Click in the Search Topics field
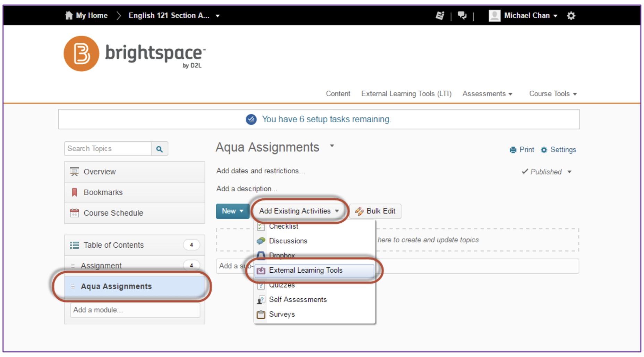This screenshot has height=357, width=644. (x=108, y=149)
